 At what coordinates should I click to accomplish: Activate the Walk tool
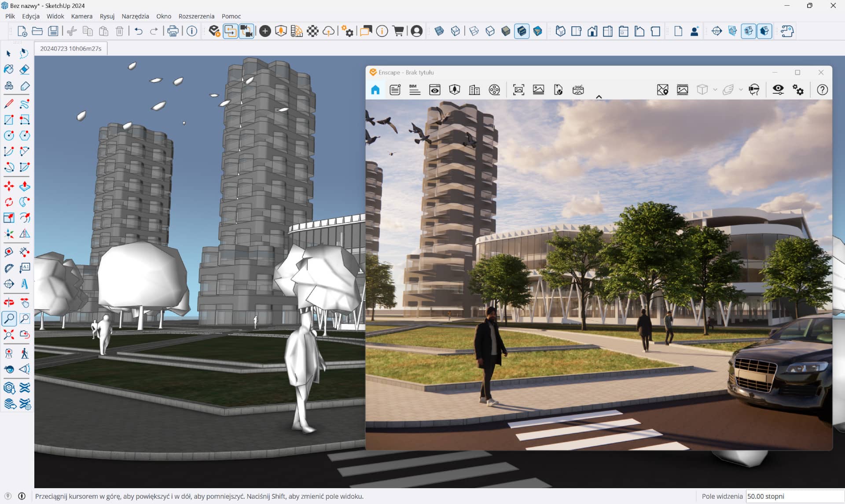tap(25, 352)
